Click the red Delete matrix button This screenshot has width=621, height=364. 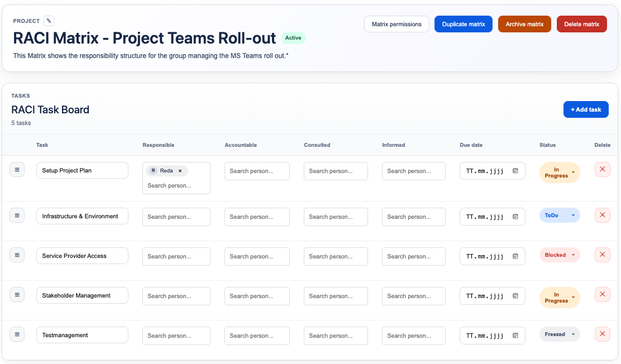coord(581,24)
